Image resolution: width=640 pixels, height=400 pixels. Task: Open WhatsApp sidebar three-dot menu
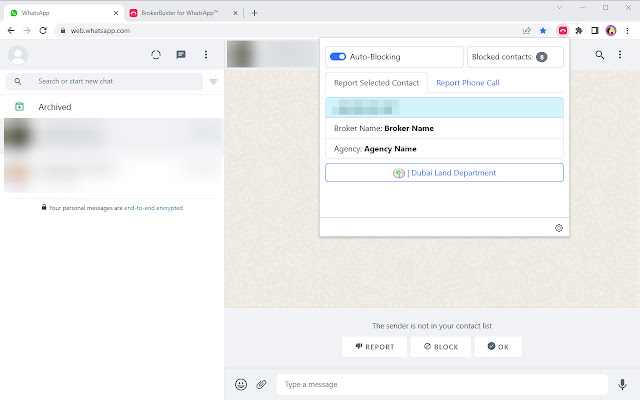coord(206,55)
